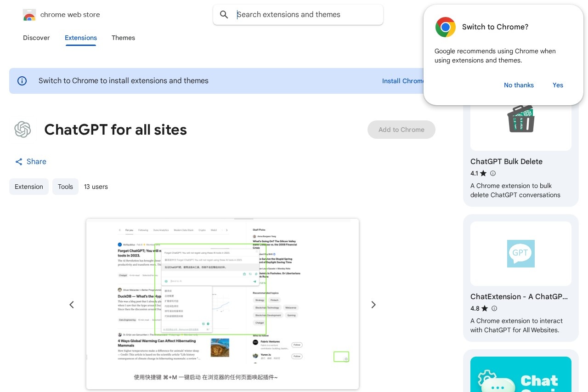The height and width of the screenshot is (392, 588).
Task: Click the info icon in the blue banner
Action: coord(22,81)
